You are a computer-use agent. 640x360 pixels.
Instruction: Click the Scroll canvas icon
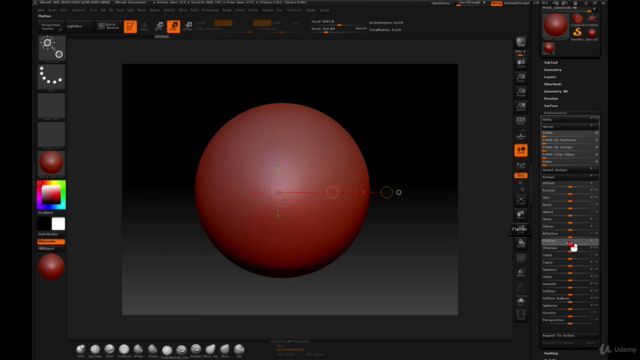tap(521, 64)
